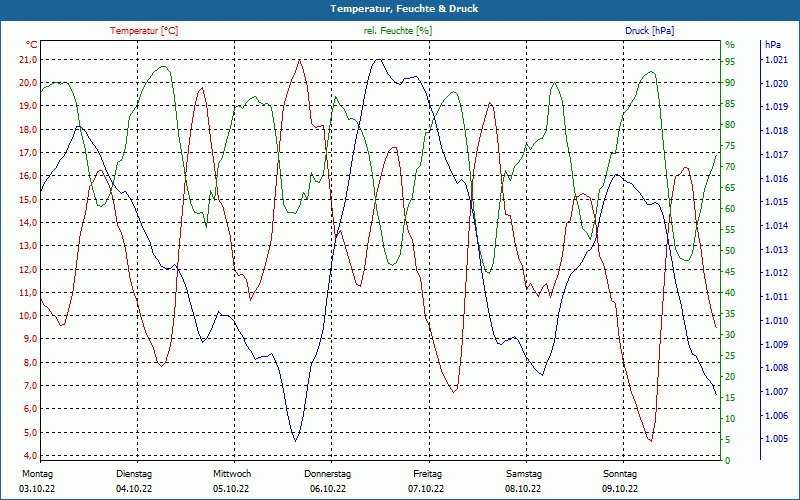Screen dimensions: 800x500
Task: Click the 'Montag' day label
Action: click(37, 474)
